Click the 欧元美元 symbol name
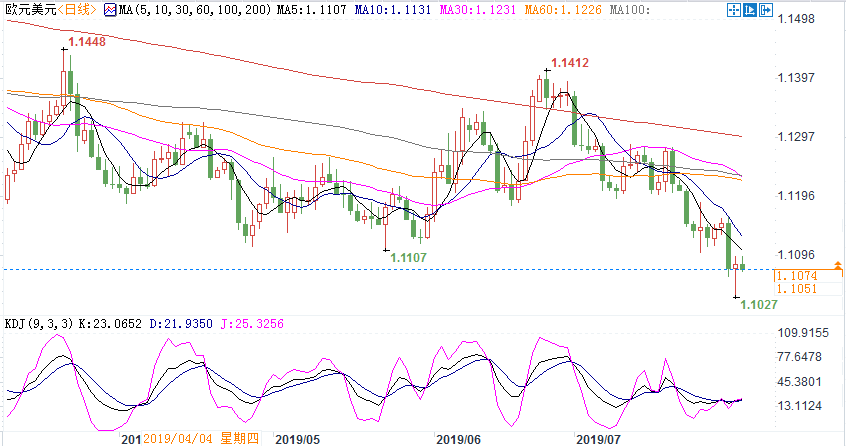Screen dimensions: 846x446 click(x=26, y=9)
